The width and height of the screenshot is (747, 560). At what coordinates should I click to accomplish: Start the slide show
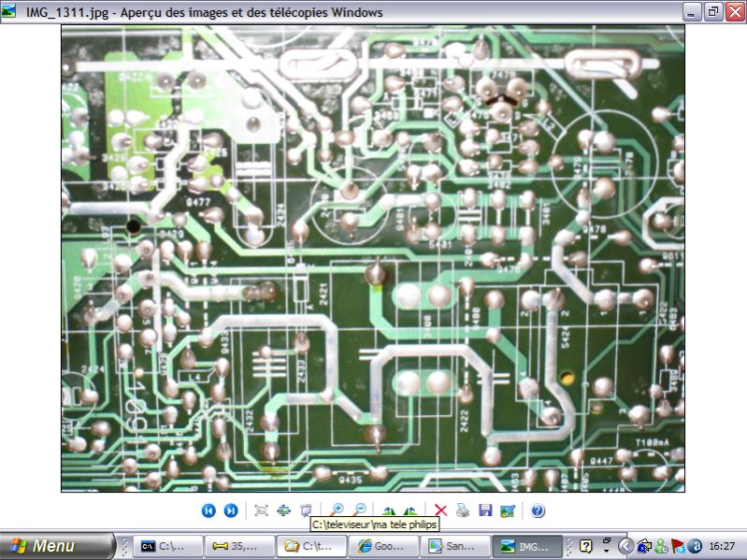pyautogui.click(x=306, y=510)
